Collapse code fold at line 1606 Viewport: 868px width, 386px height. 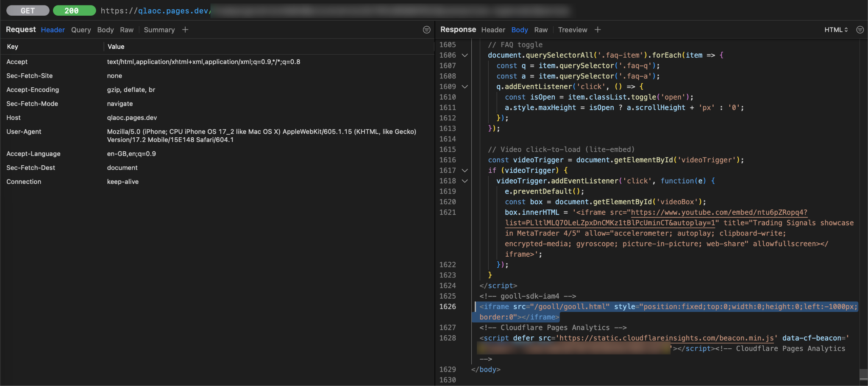[465, 55]
